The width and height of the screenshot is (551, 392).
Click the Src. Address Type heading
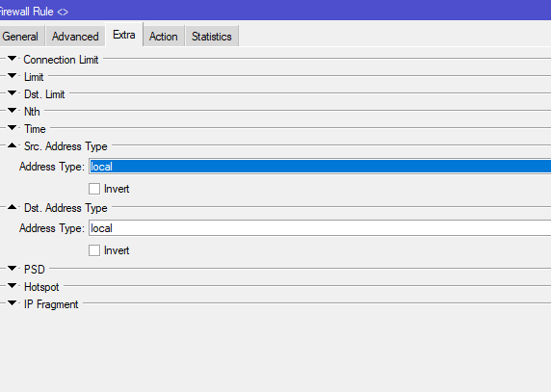66,146
